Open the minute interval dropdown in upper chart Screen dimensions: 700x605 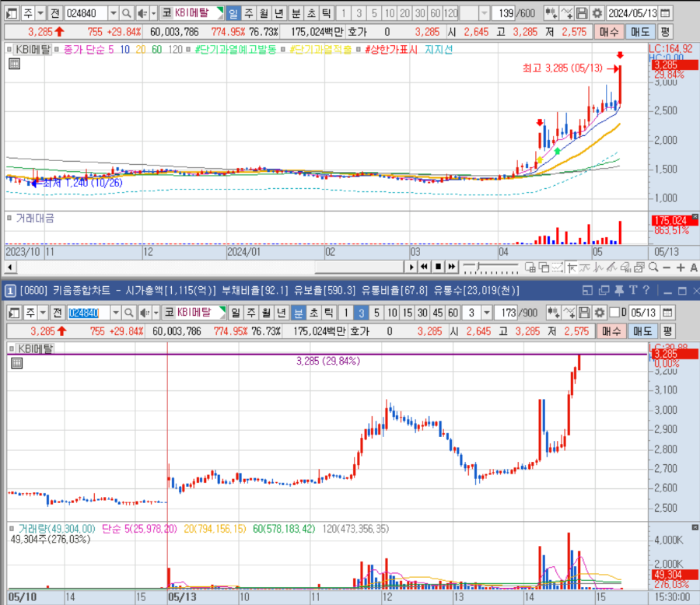[x=485, y=13]
